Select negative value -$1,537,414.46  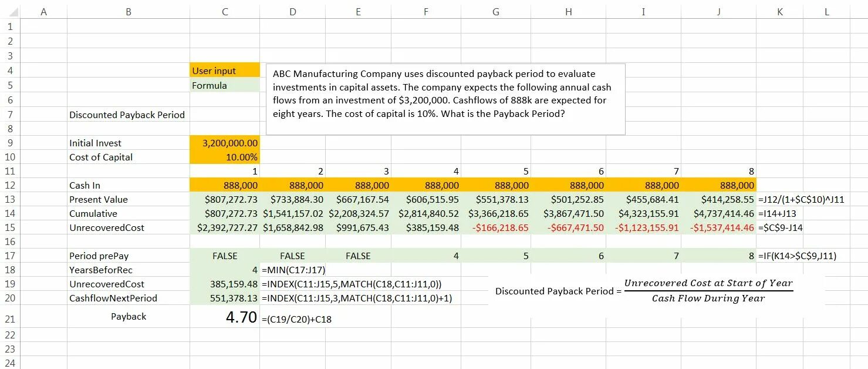720,227
